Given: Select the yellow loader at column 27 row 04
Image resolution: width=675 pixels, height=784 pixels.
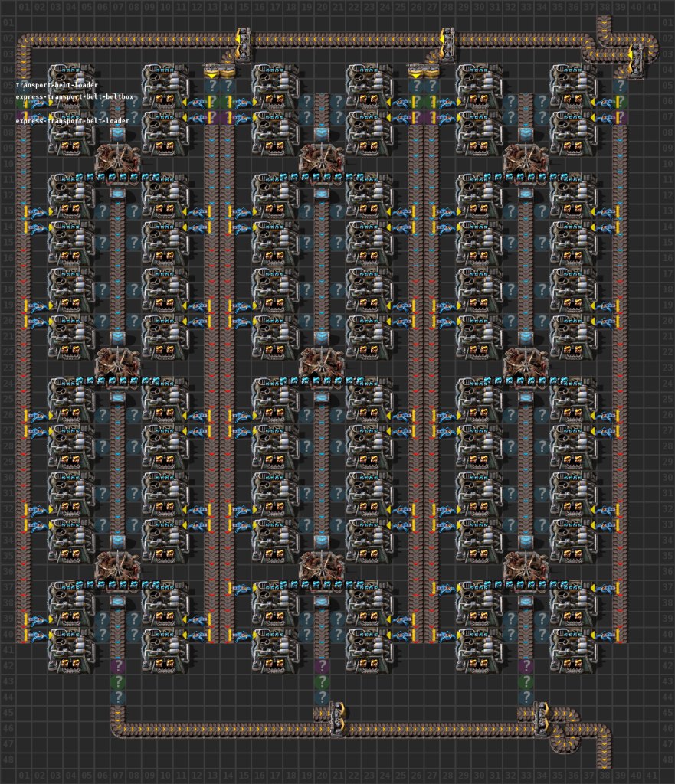Looking at the screenshot, I should point(432,70).
